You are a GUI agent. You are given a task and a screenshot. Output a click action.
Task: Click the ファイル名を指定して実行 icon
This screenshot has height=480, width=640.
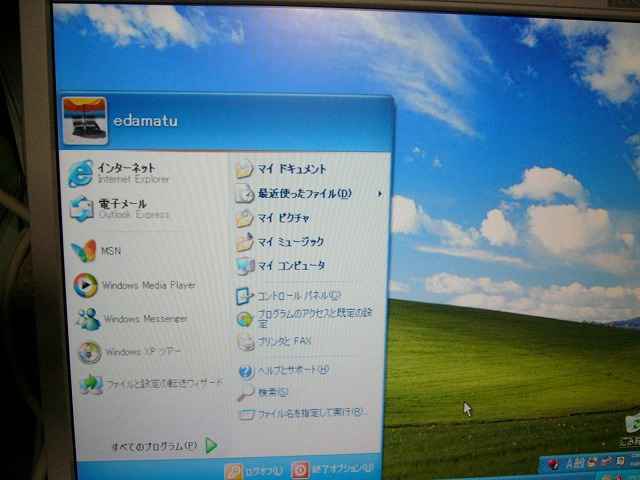point(247,415)
